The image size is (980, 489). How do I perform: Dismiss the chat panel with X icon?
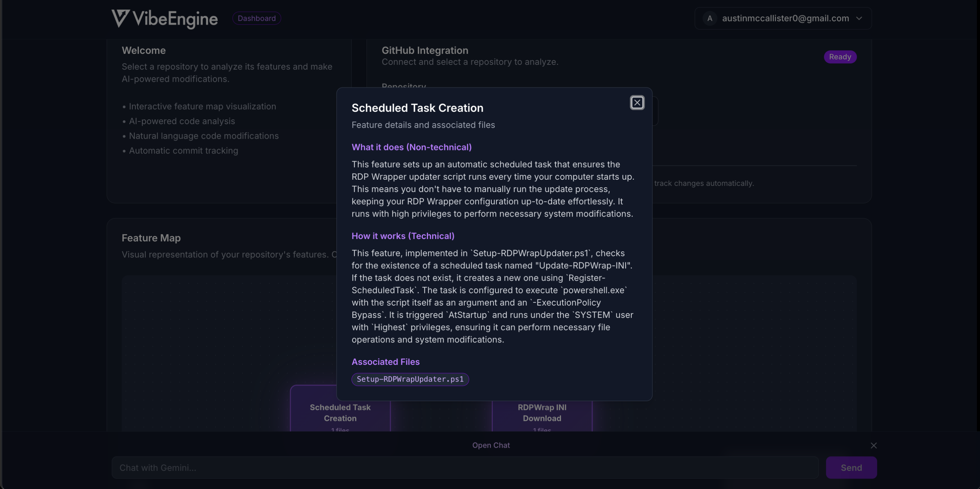[874, 445]
